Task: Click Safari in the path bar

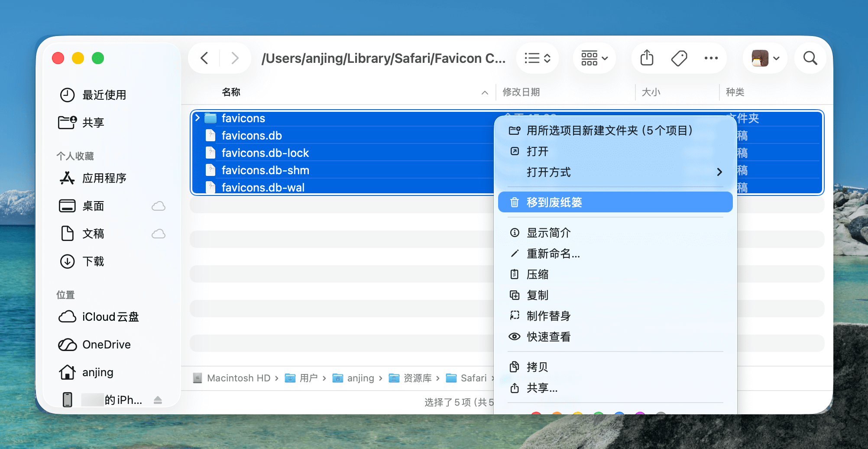Action: pos(466,378)
